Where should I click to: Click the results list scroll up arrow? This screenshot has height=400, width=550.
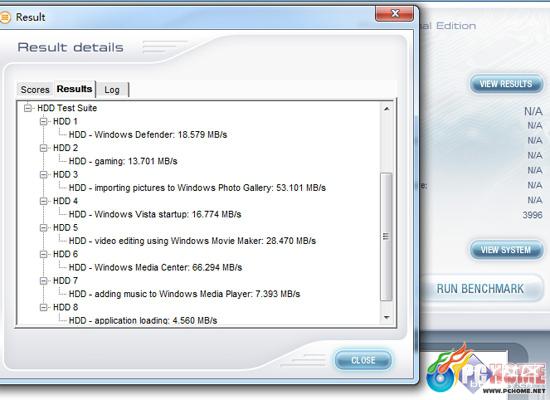[x=387, y=109]
